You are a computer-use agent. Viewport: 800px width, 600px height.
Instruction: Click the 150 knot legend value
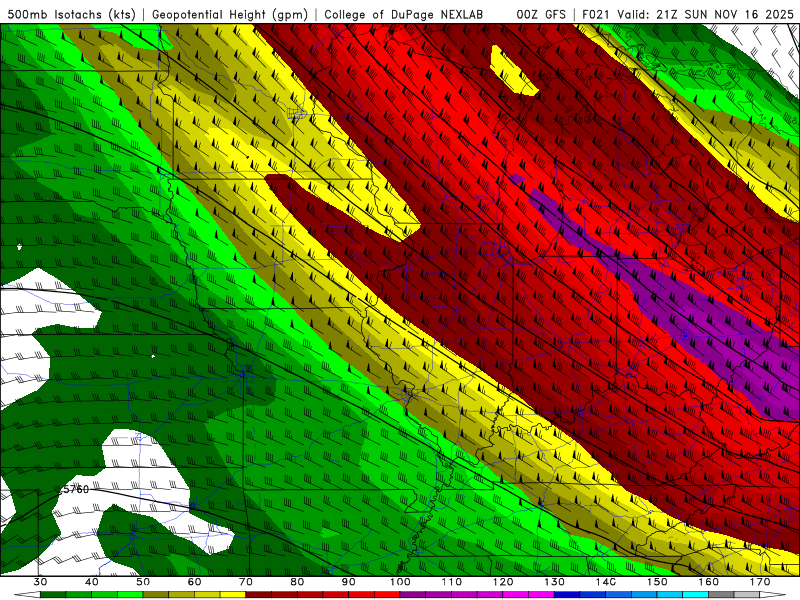657,582
